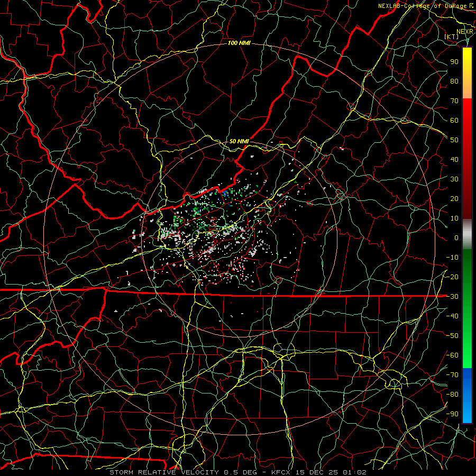476x476 pixels.
Task: Click the positive 30 value on velocity scale
Action: (x=454, y=179)
